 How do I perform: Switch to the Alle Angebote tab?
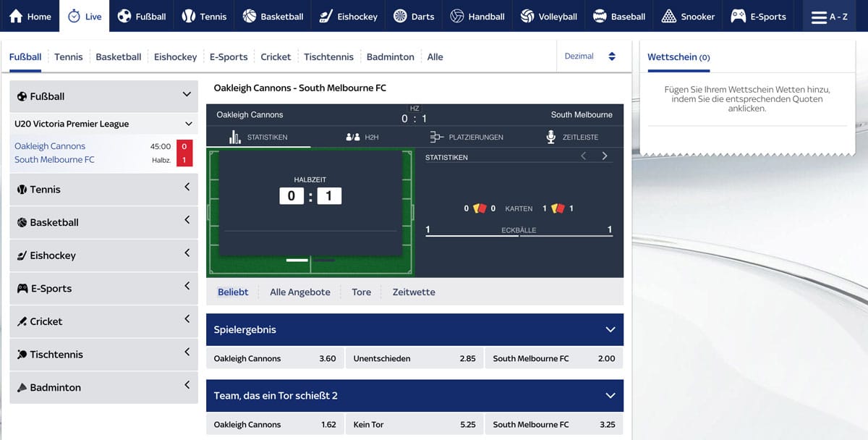click(299, 292)
